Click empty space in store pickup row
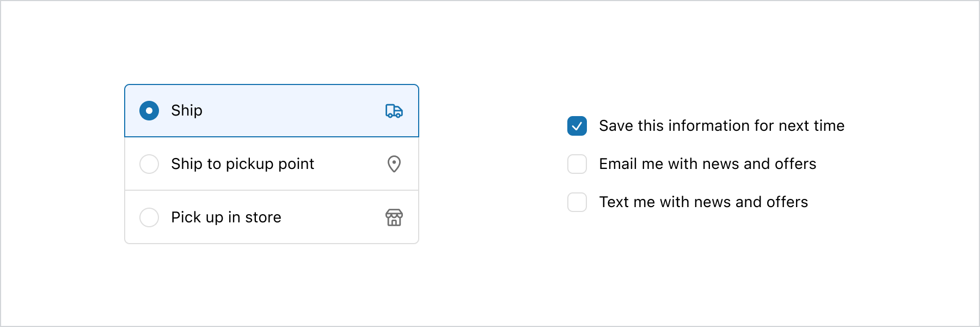 [332, 217]
